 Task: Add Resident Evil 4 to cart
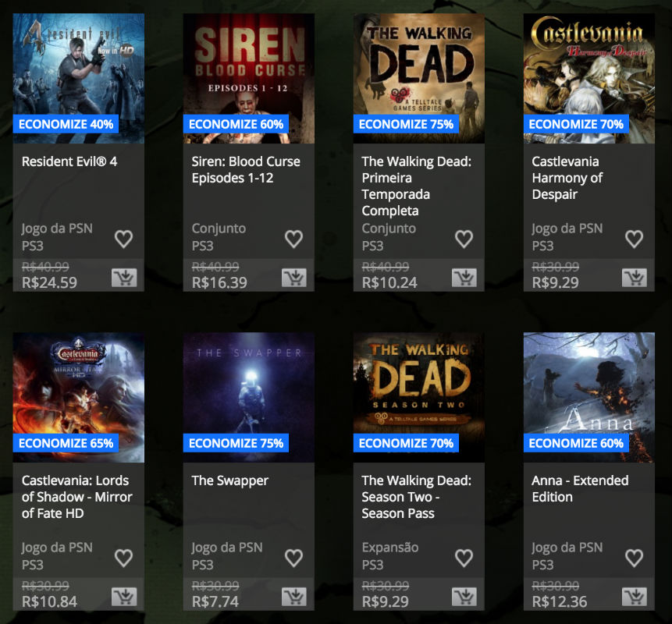click(x=124, y=278)
